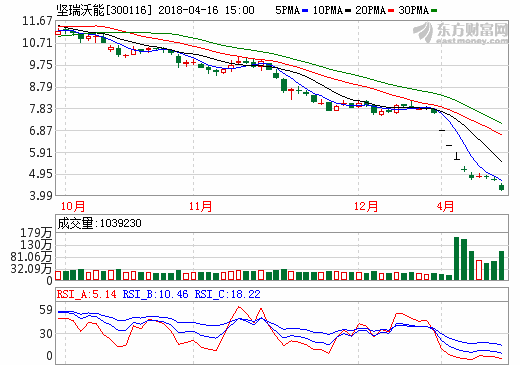Viewport: 520px width, 365px height.
Task: Click the tallest green volume bar
Action: click(x=456, y=258)
